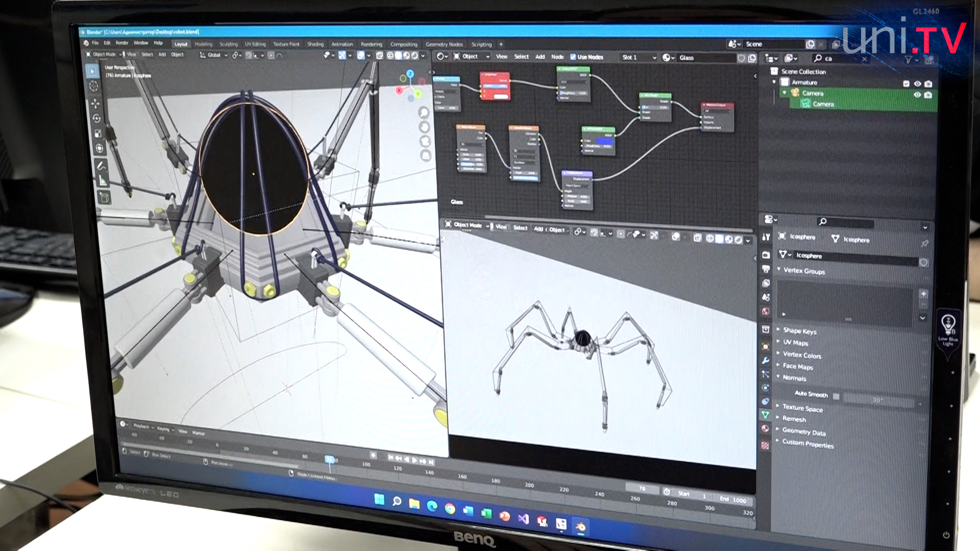Toggle Camera collection visibility eye icon
Screen dimensions: 980x551
pos(917,95)
